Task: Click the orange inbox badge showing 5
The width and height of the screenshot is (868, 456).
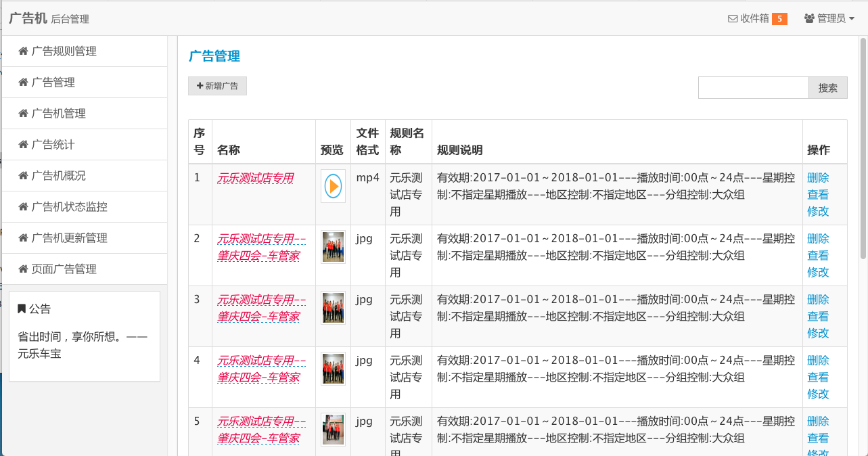Action: (x=779, y=19)
